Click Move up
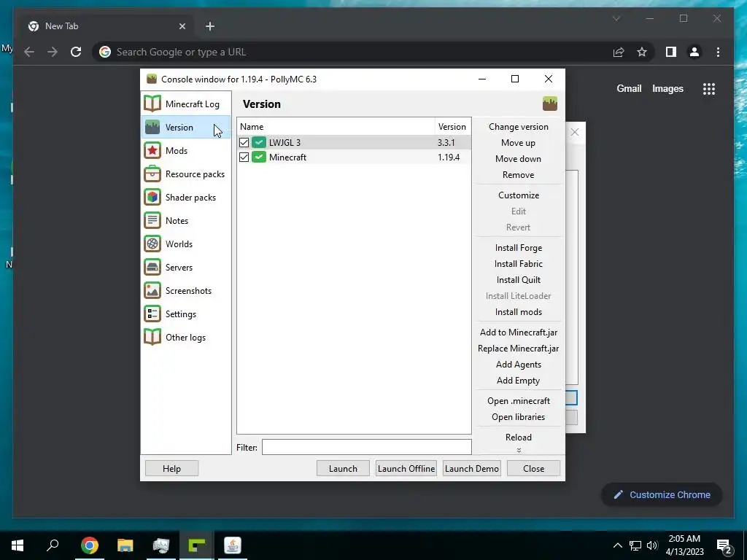Viewport: 747px width, 560px height. pos(519,143)
